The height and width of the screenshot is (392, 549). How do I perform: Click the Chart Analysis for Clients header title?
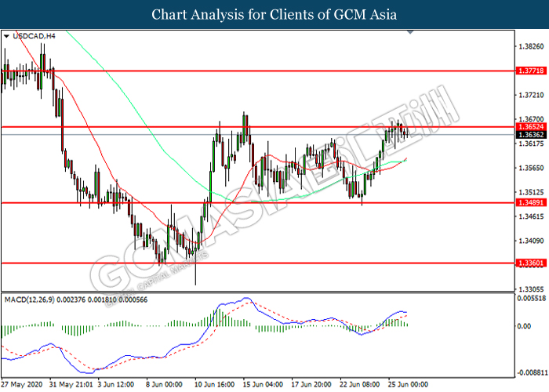(274, 15)
